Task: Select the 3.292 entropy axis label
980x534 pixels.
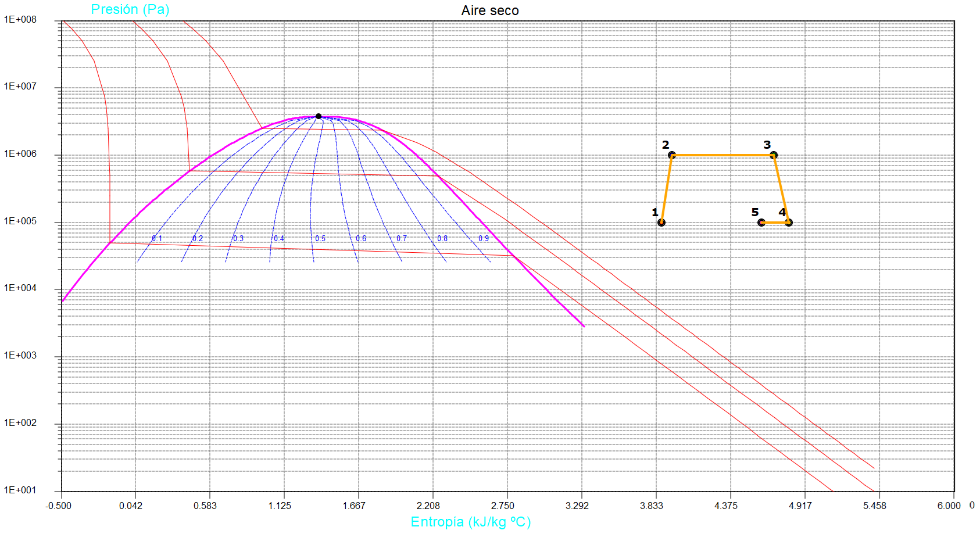Action: (x=577, y=506)
